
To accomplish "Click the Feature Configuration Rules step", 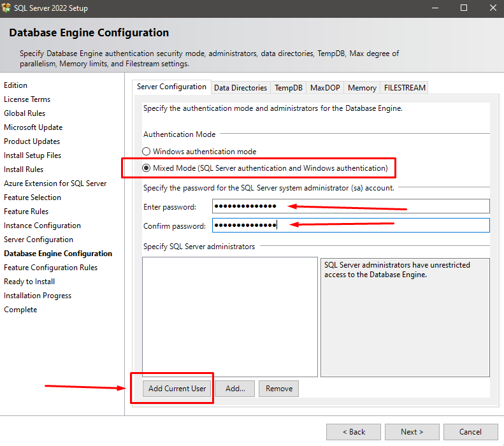I will (50, 268).
